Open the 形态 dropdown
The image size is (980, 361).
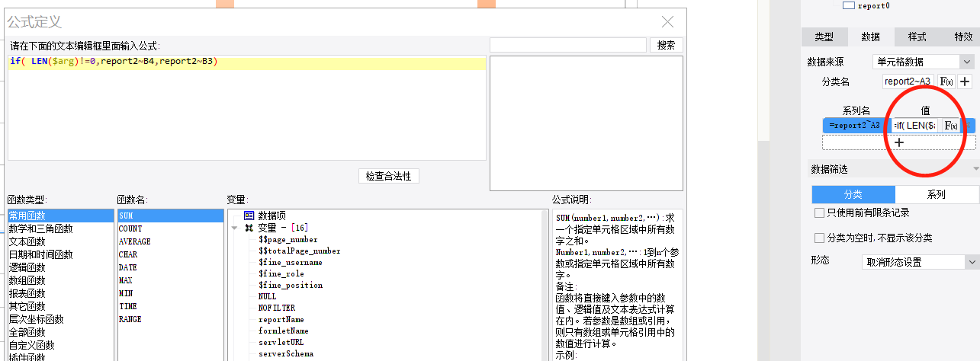click(921, 262)
